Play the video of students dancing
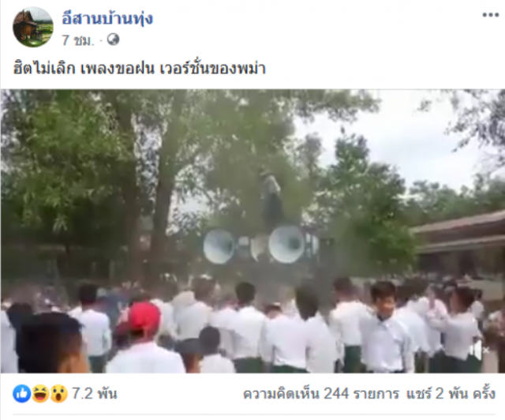The height and width of the screenshot is (420, 505). (252, 231)
